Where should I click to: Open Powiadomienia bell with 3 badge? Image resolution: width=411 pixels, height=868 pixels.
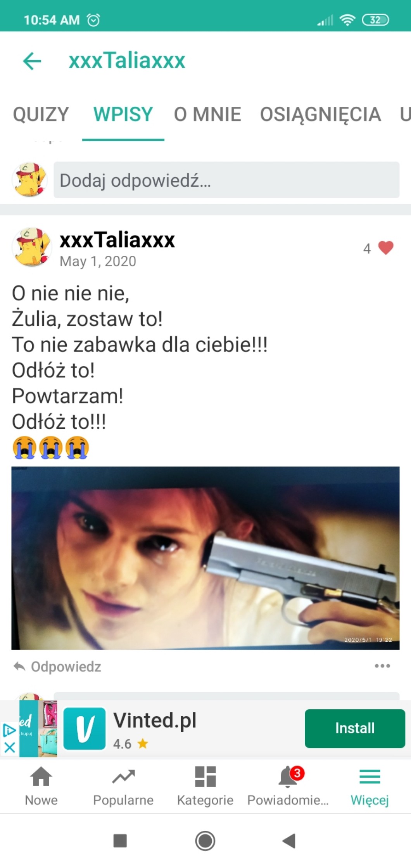288,786
